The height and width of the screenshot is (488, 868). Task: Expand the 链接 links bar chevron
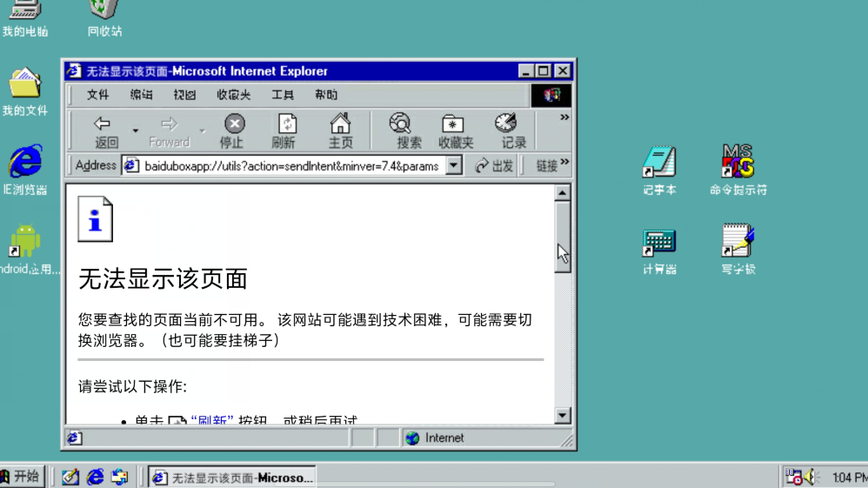pyautogui.click(x=564, y=163)
